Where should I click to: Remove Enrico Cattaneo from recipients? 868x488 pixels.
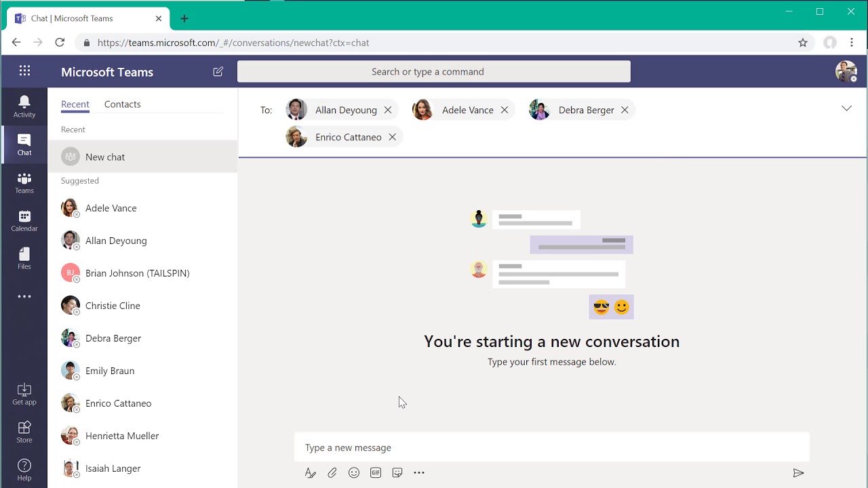click(x=392, y=137)
